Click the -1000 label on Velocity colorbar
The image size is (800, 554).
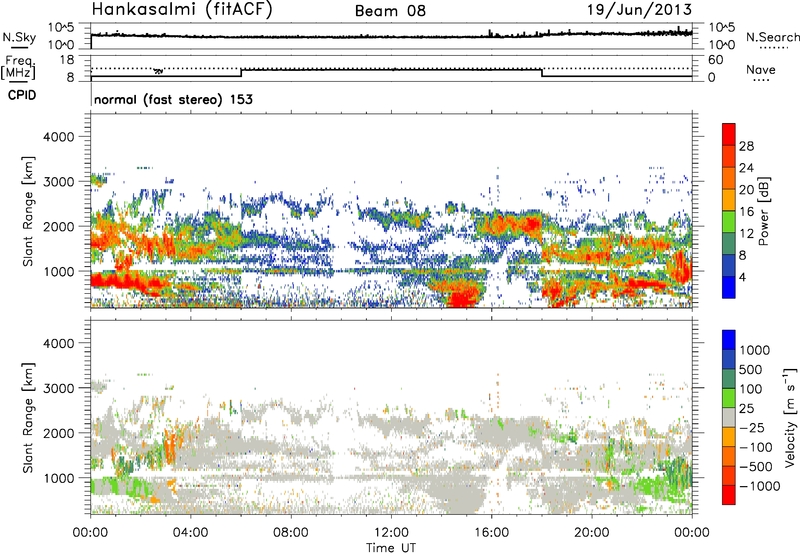click(x=760, y=486)
